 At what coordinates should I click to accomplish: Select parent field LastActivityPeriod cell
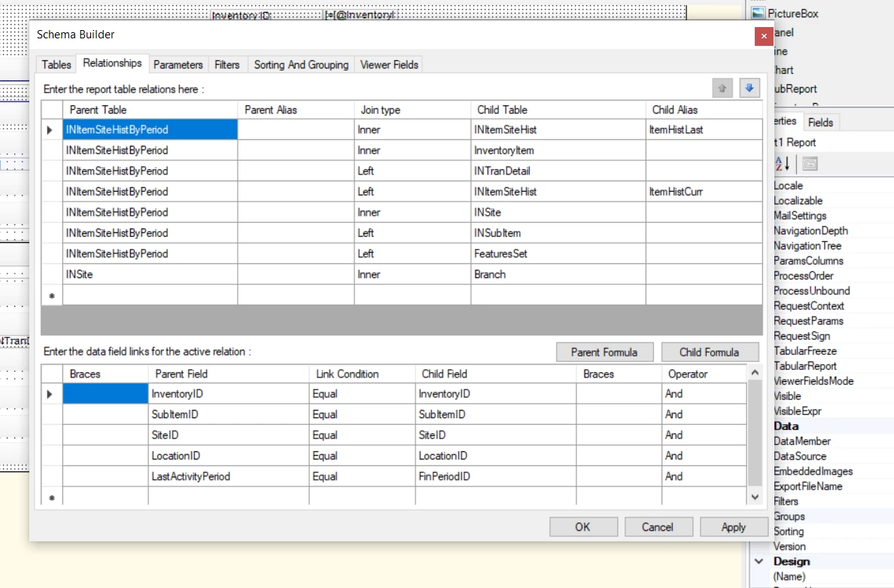[x=228, y=476]
